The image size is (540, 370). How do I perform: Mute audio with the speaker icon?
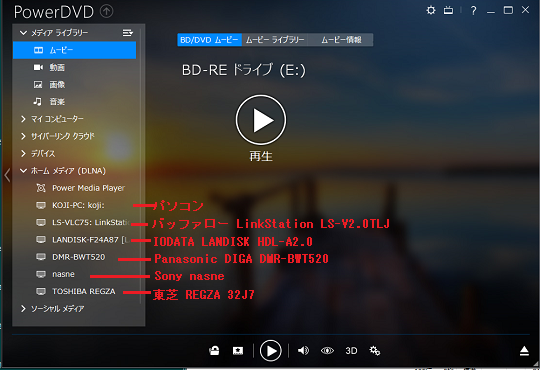pos(303,351)
